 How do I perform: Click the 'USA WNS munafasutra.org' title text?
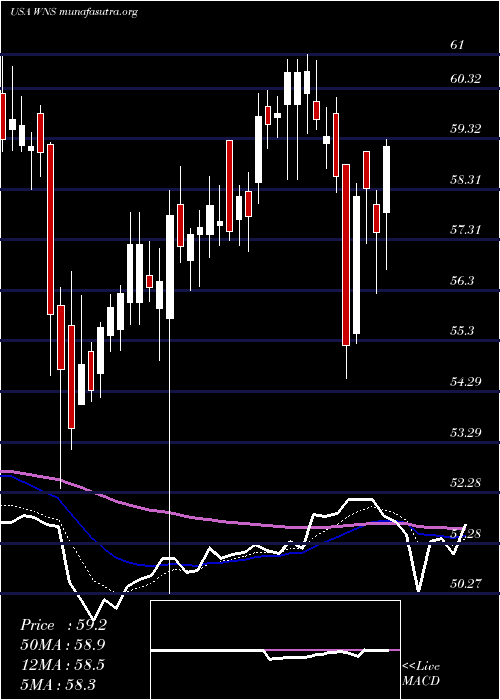coord(73,12)
